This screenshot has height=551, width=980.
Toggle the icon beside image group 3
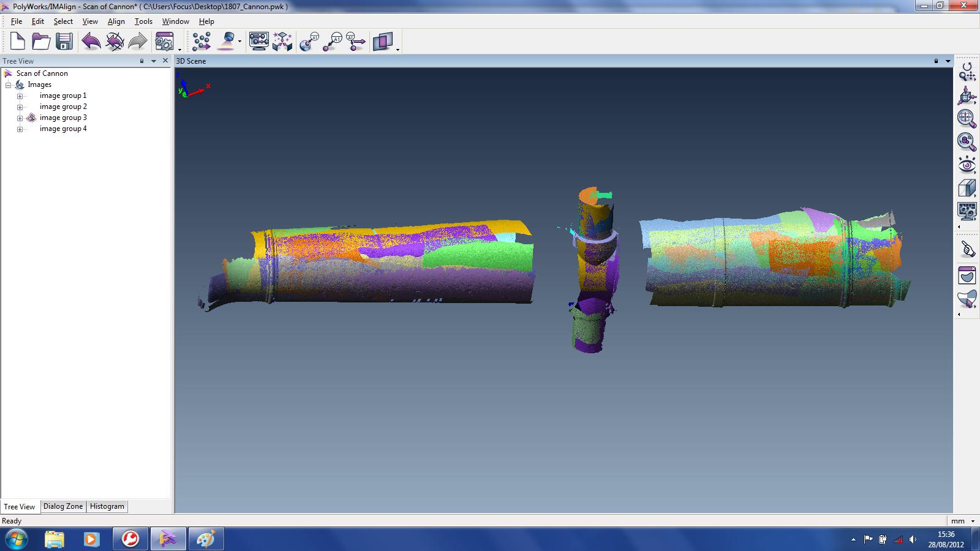31,118
